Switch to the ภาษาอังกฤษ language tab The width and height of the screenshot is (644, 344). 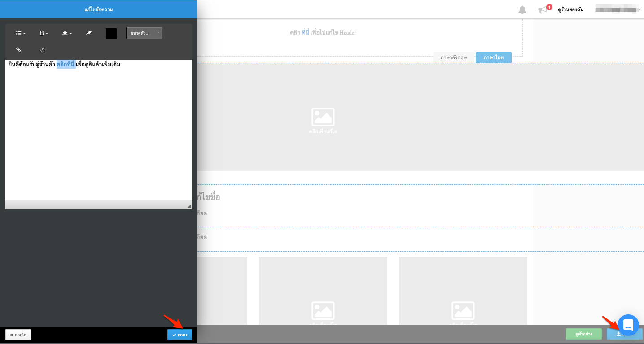click(x=453, y=58)
